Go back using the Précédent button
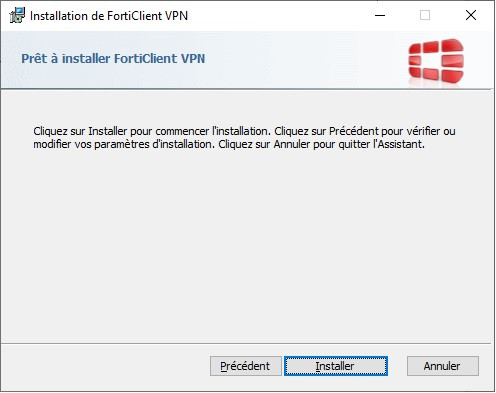 tap(246, 366)
